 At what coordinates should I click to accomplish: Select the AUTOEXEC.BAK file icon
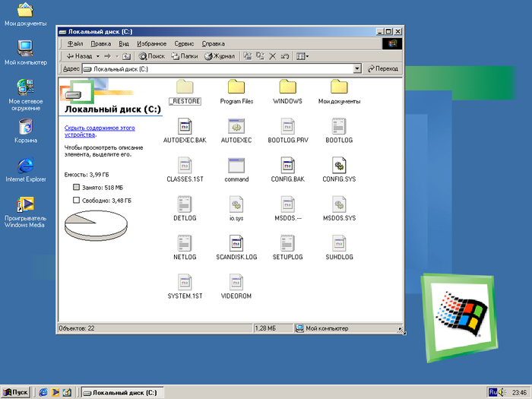point(185,126)
